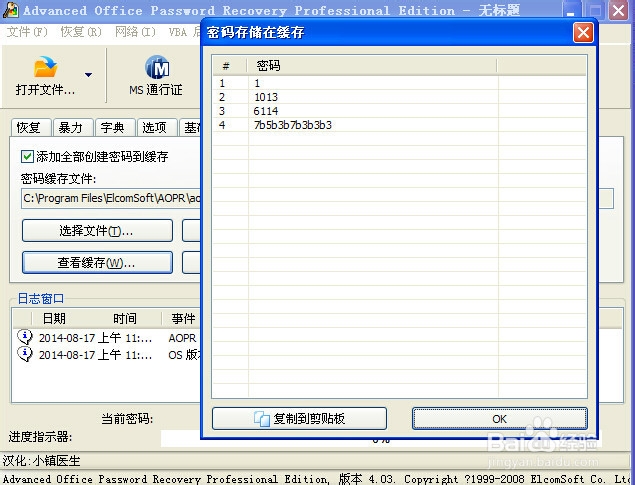Select cached password row 3, 6114
This screenshot has height=485, width=635.
(399, 111)
